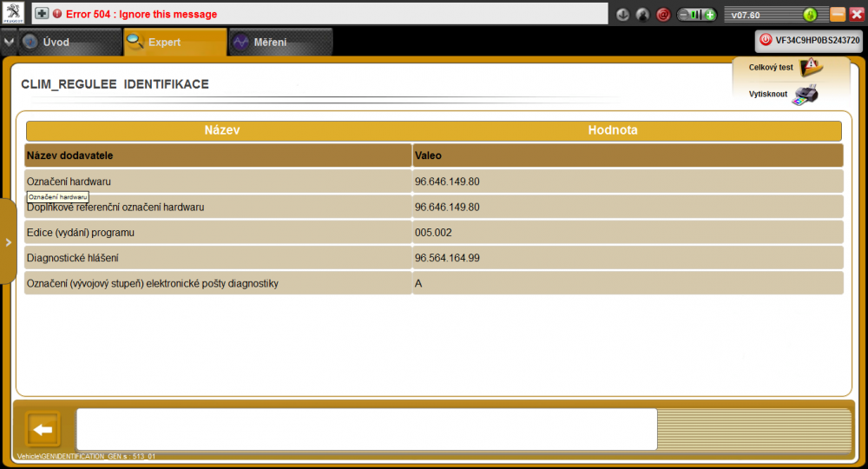This screenshot has height=469, width=868.
Task: Select Edice (vydání) programu row
Action: click(434, 233)
